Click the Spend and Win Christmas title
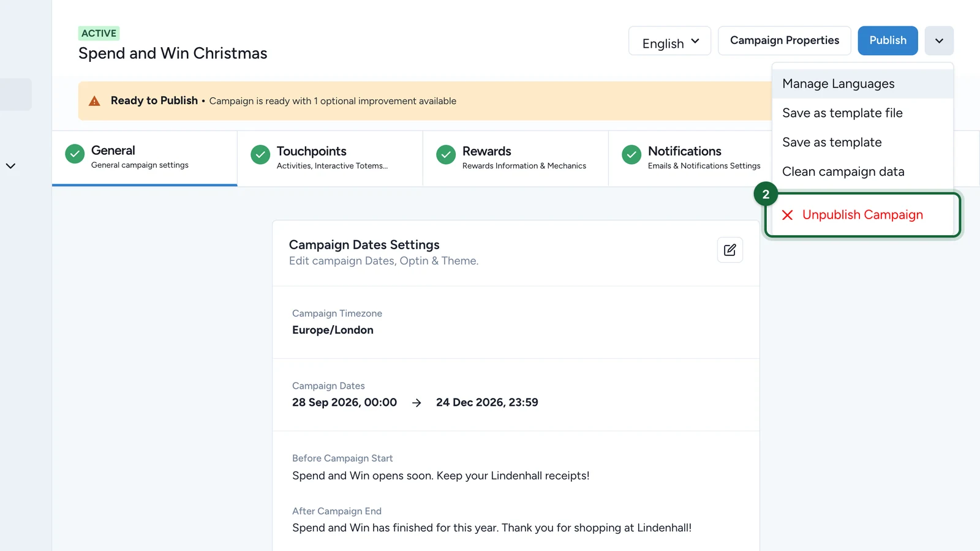 [x=173, y=53]
